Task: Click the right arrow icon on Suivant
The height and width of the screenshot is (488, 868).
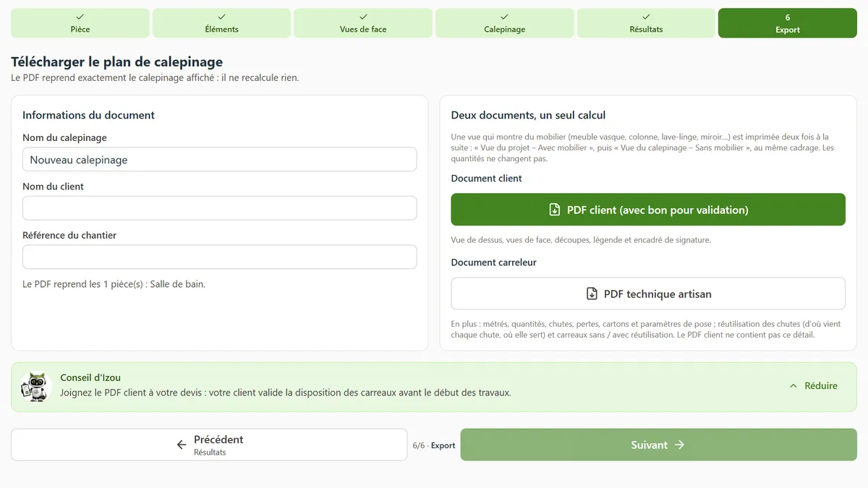Action: 679,445
